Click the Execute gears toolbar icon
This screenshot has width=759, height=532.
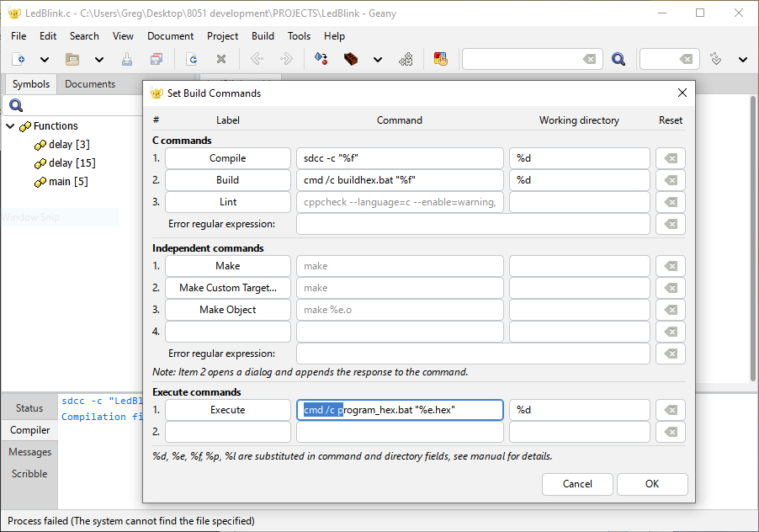[x=406, y=59]
